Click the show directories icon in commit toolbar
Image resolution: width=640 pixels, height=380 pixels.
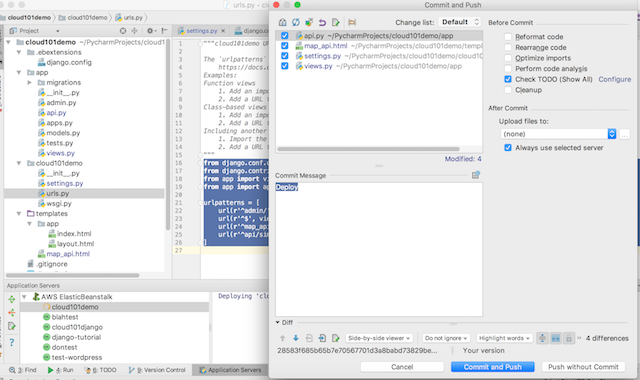pyautogui.click(x=282, y=22)
